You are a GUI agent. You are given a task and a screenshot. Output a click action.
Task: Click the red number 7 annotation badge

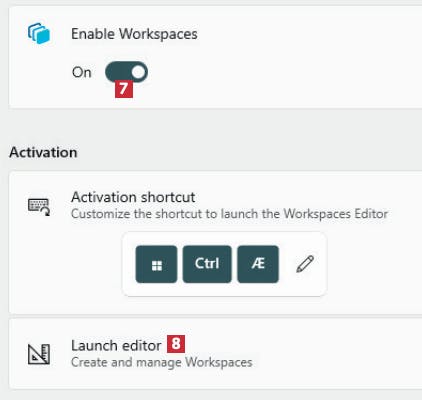pos(124,89)
